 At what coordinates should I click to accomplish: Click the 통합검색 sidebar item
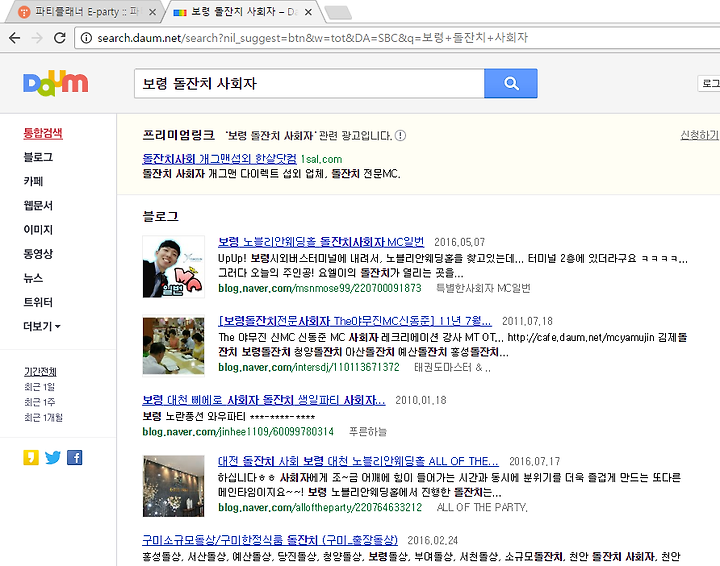(43, 133)
